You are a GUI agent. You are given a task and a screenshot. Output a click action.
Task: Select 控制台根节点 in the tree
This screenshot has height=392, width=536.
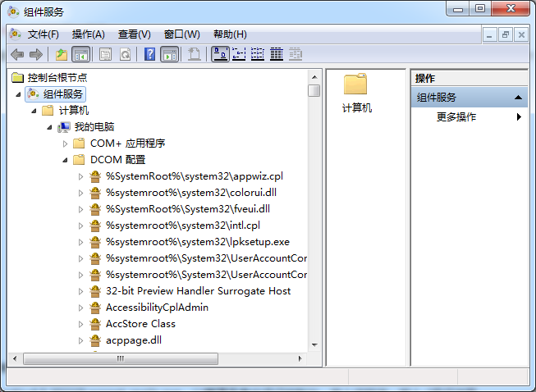[x=57, y=78]
